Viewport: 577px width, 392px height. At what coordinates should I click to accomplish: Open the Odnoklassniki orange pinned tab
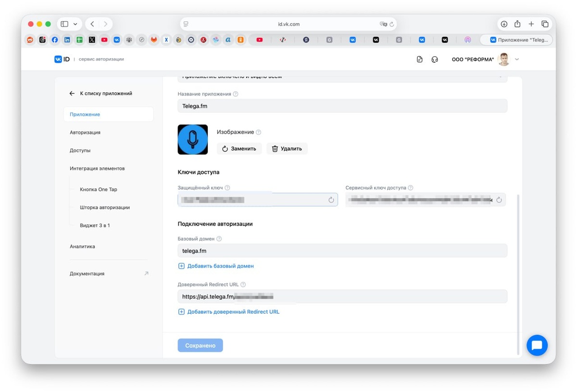240,40
